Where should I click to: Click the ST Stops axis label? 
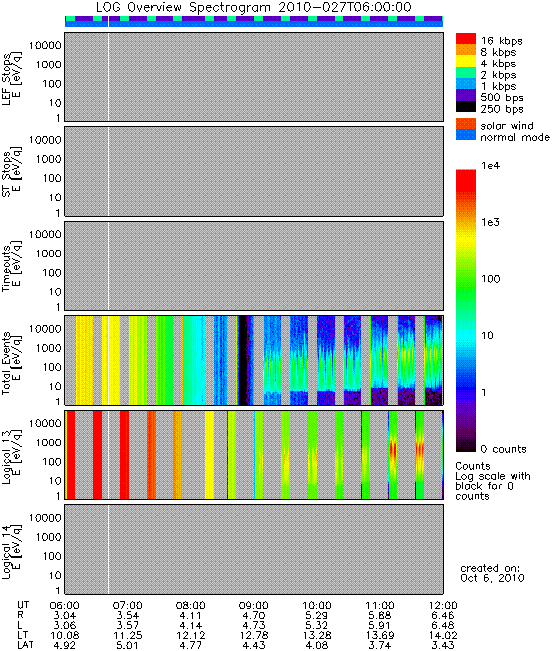[x=12, y=171]
